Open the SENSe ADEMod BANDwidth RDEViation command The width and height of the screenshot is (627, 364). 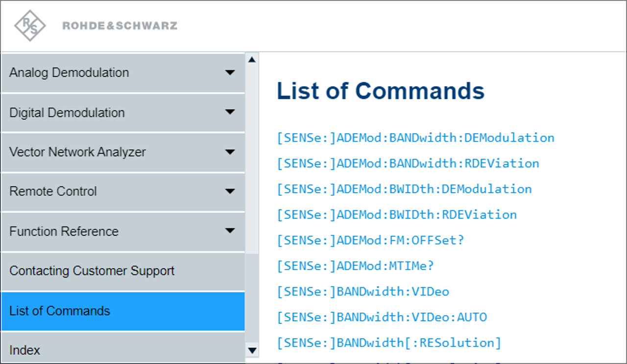coord(408,163)
